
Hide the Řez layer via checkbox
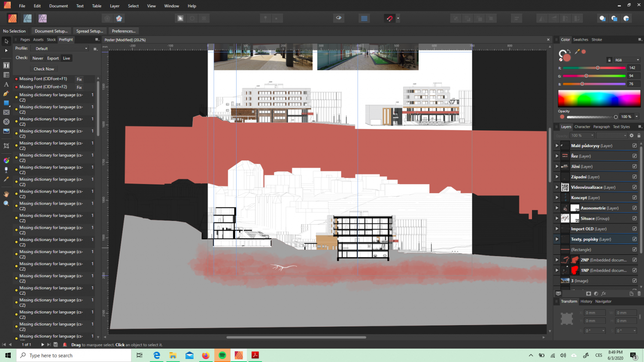tap(635, 156)
